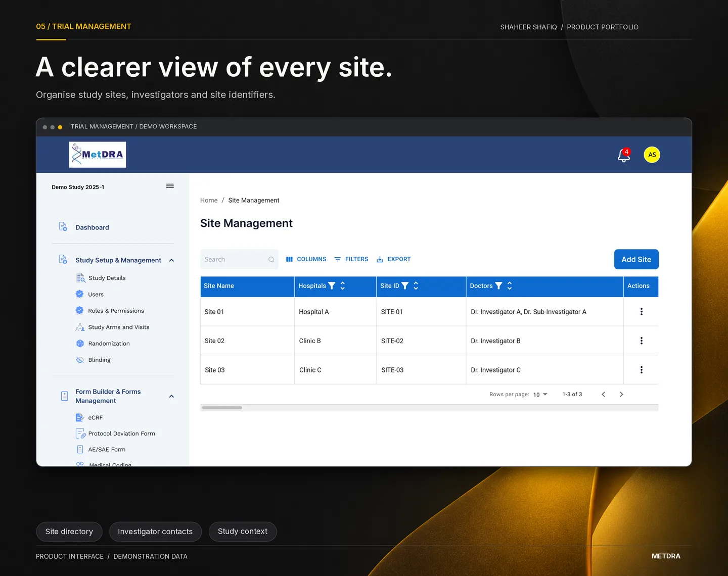Click the Study context tag
The image size is (728, 576).
[243, 532]
